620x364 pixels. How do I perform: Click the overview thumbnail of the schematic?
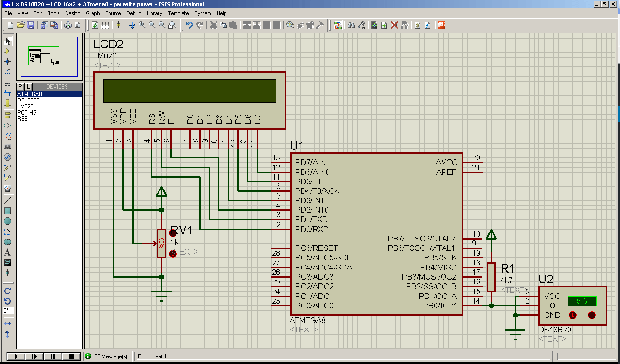pos(49,57)
